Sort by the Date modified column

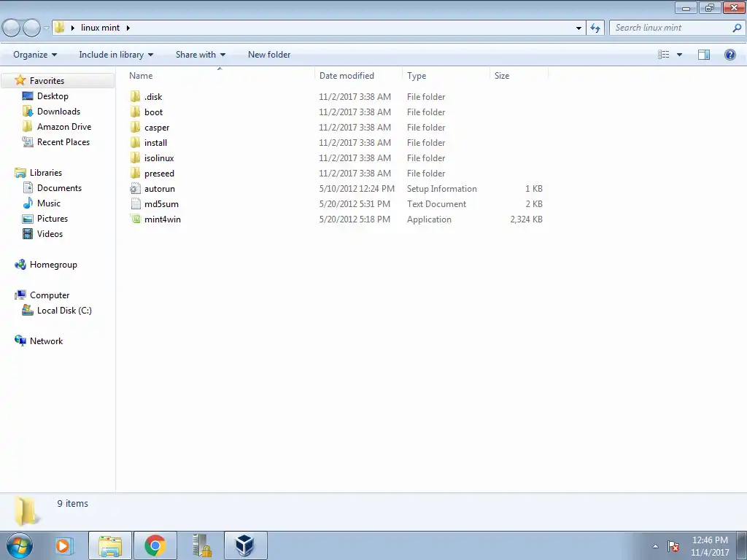click(x=358, y=76)
